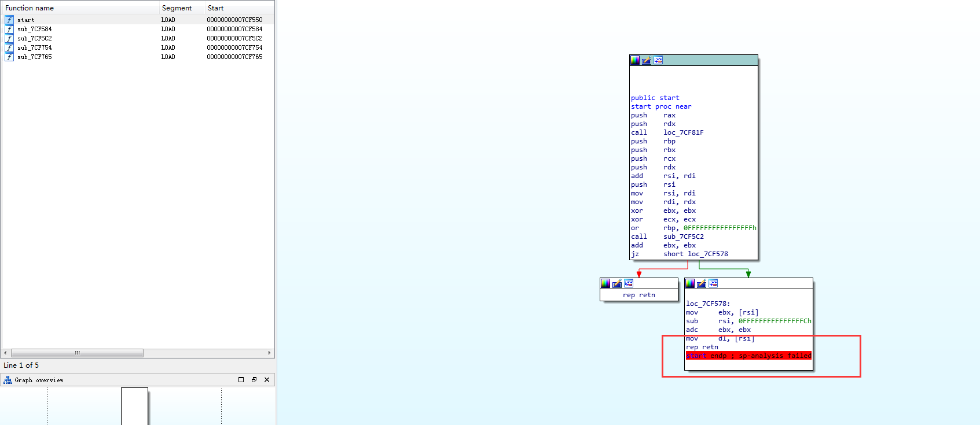Click the 'start proc near' line

(661, 106)
